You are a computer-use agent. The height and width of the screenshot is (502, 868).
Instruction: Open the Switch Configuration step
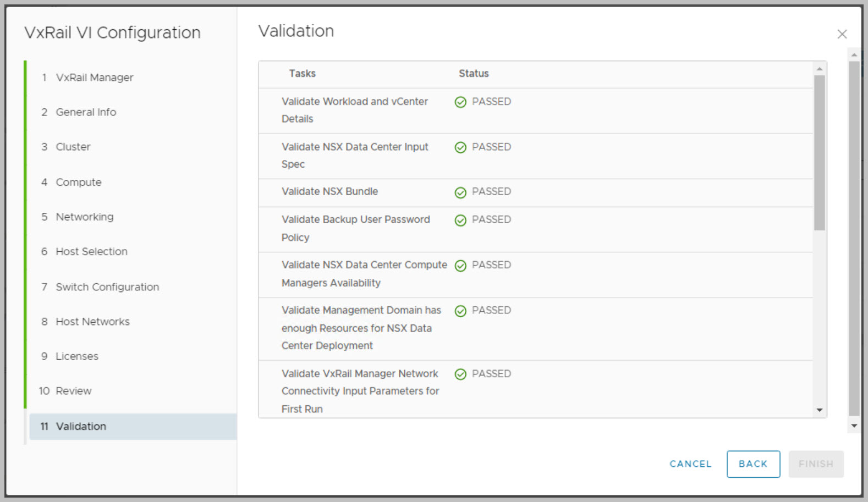pos(107,287)
